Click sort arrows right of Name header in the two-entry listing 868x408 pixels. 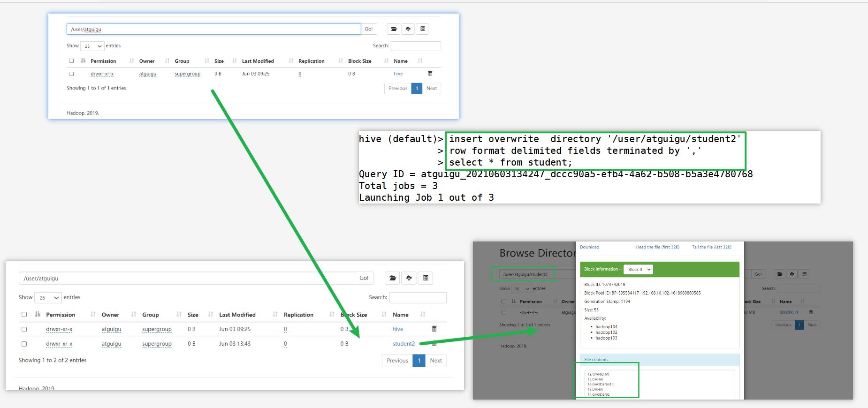(423, 314)
